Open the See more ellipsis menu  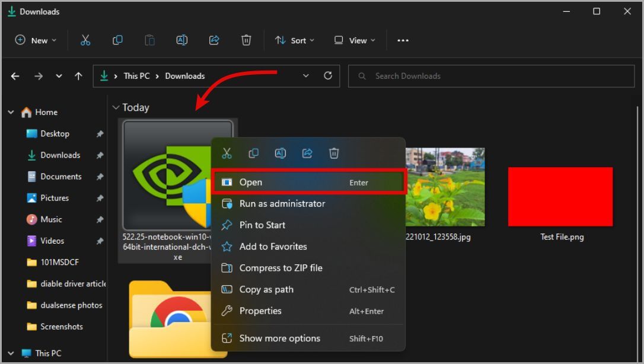[403, 40]
